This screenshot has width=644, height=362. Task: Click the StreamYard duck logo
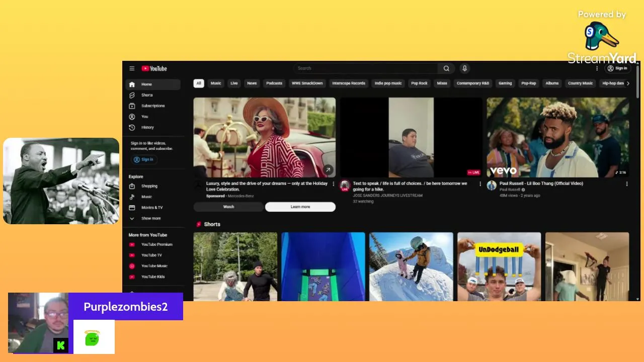coord(602,36)
